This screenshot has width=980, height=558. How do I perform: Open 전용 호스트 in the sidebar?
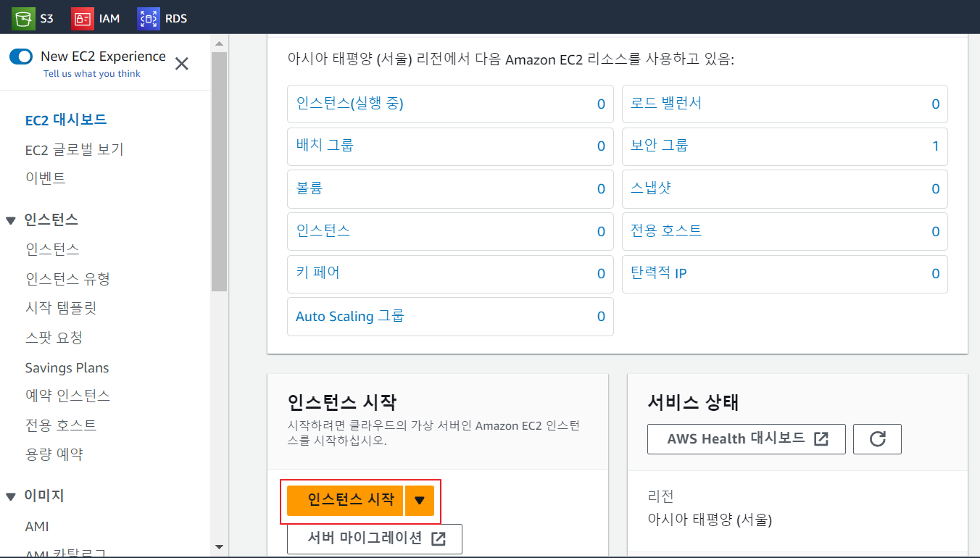point(61,425)
